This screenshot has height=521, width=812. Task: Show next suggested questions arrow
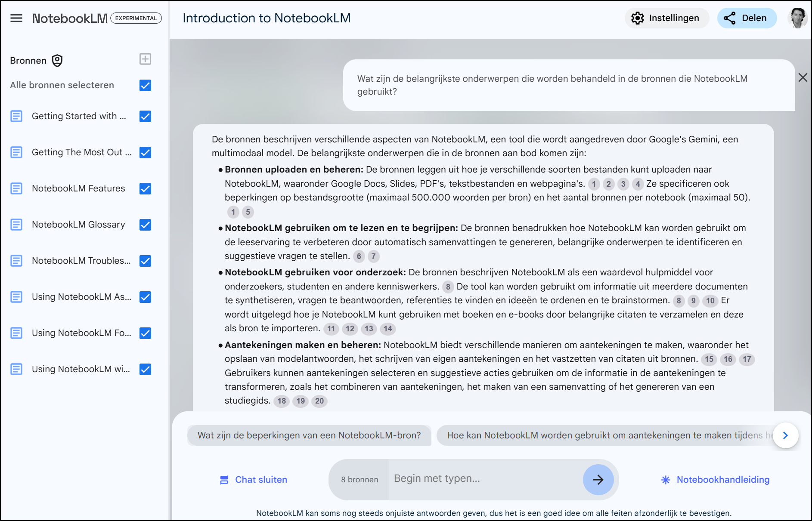pyautogui.click(x=785, y=435)
